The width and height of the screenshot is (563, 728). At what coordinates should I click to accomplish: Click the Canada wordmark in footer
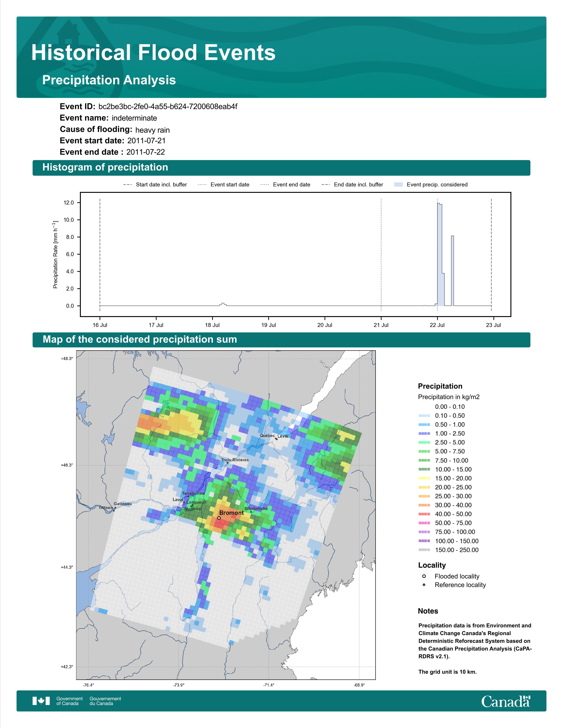506,701
